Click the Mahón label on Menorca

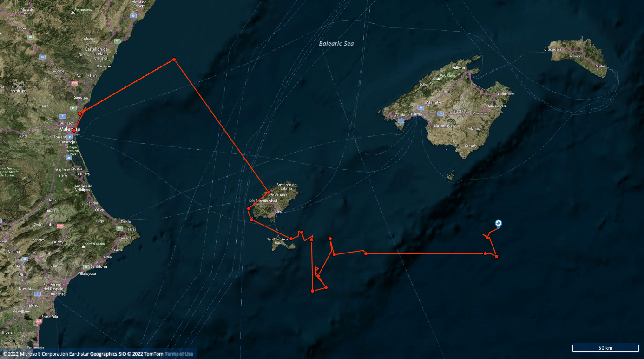(601, 66)
